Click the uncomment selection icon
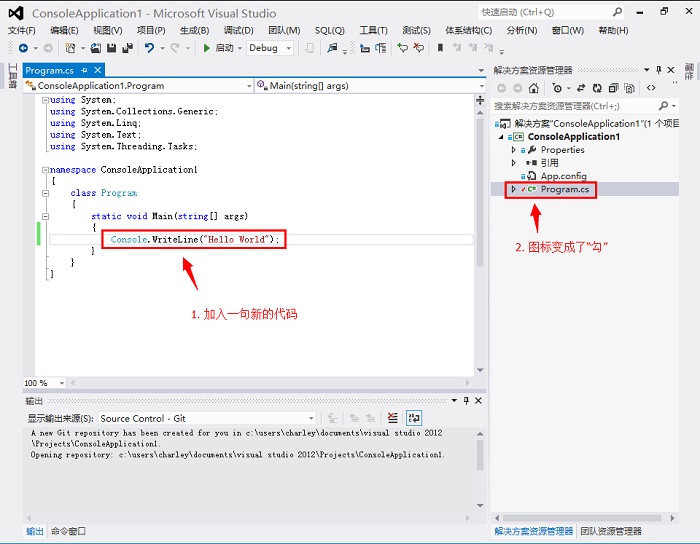Screen dimensions: 700x544 419,48
